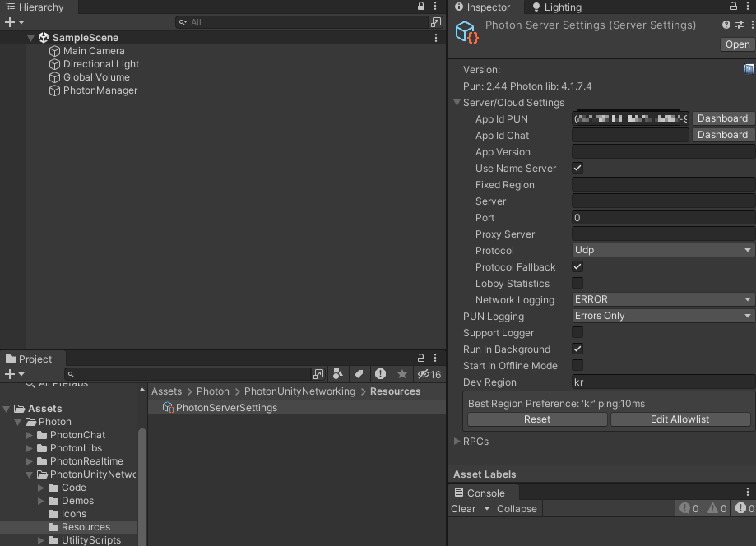Viewport: 756px width, 546px height.
Task: Select the Inspector tab
Action: pos(482,7)
